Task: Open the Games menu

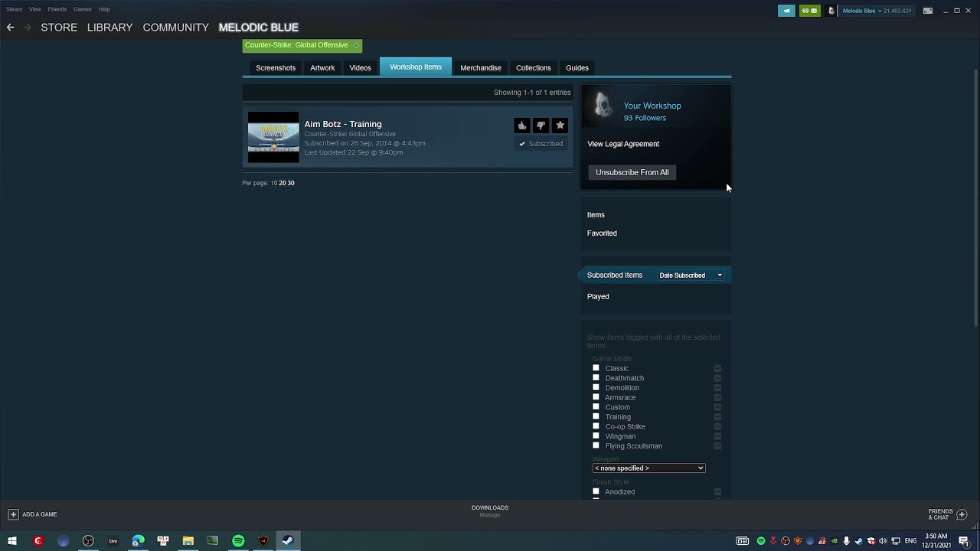Action: 83,9
